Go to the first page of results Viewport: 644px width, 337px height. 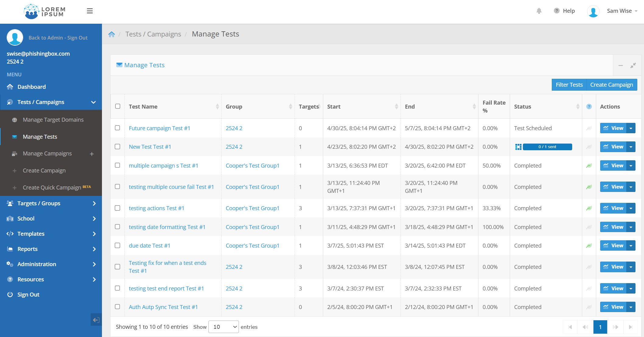(x=570, y=327)
